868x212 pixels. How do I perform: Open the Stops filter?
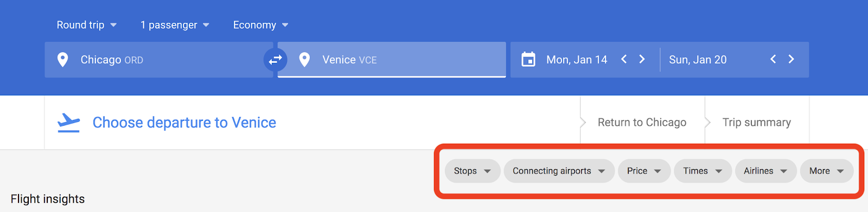[x=473, y=171]
